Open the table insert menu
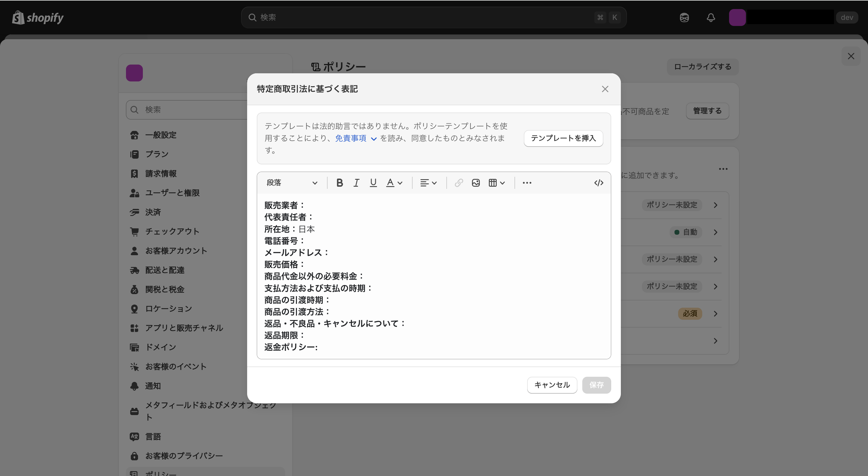The width and height of the screenshot is (868, 476). 496,183
